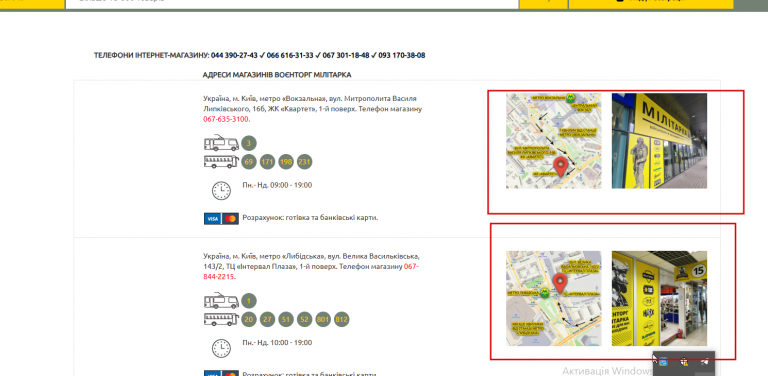
Task: Open the Vokzalna store map thumbnail
Action: click(553, 141)
